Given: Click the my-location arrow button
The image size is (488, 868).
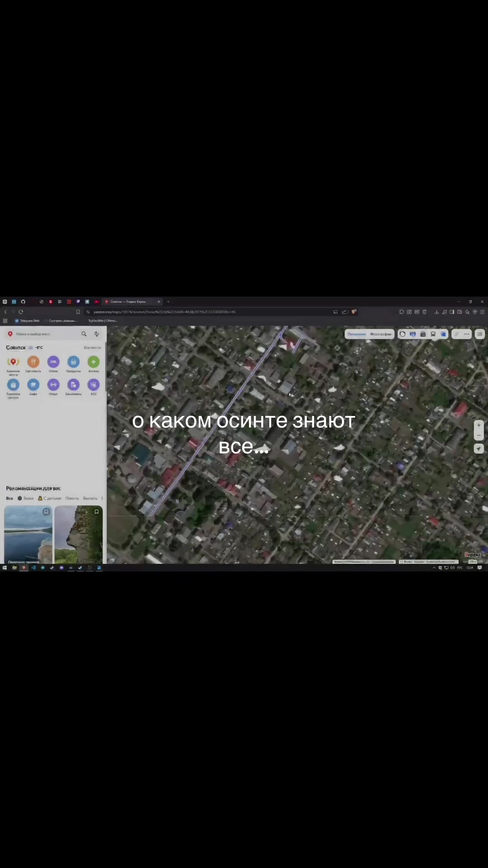Looking at the screenshot, I should click(x=479, y=448).
